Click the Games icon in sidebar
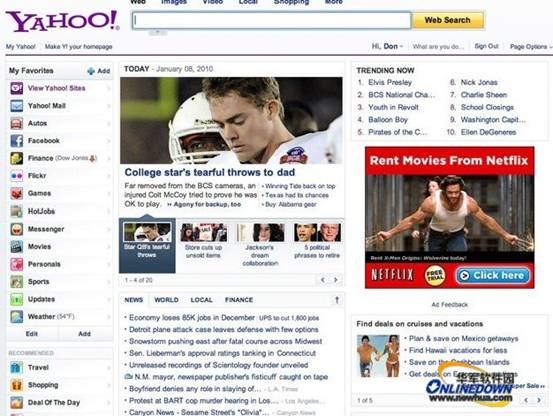The image size is (553, 416). pyautogui.click(x=17, y=193)
